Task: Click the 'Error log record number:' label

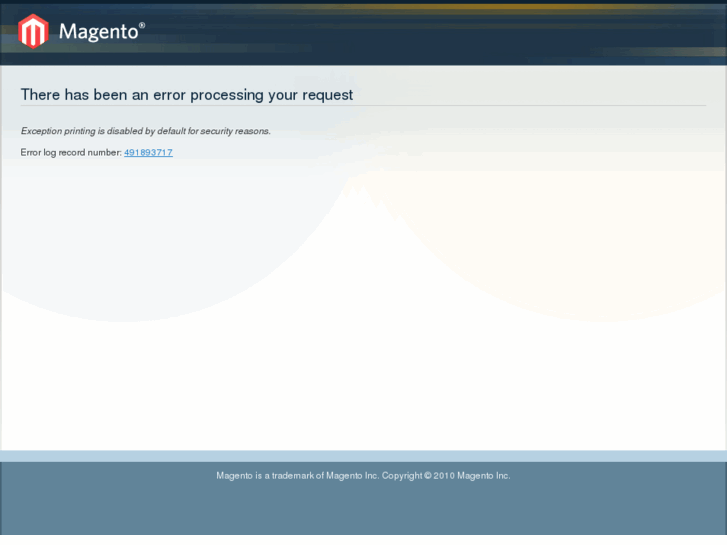Action: click(71, 153)
